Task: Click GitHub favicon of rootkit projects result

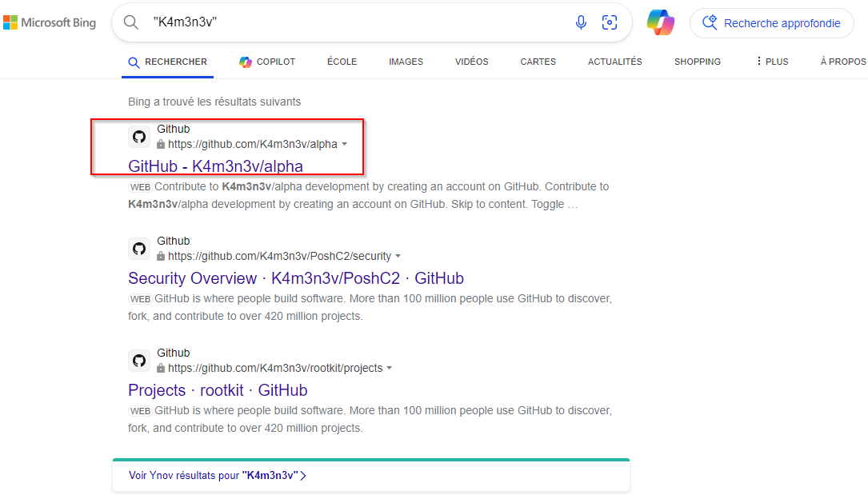Action: tap(139, 361)
